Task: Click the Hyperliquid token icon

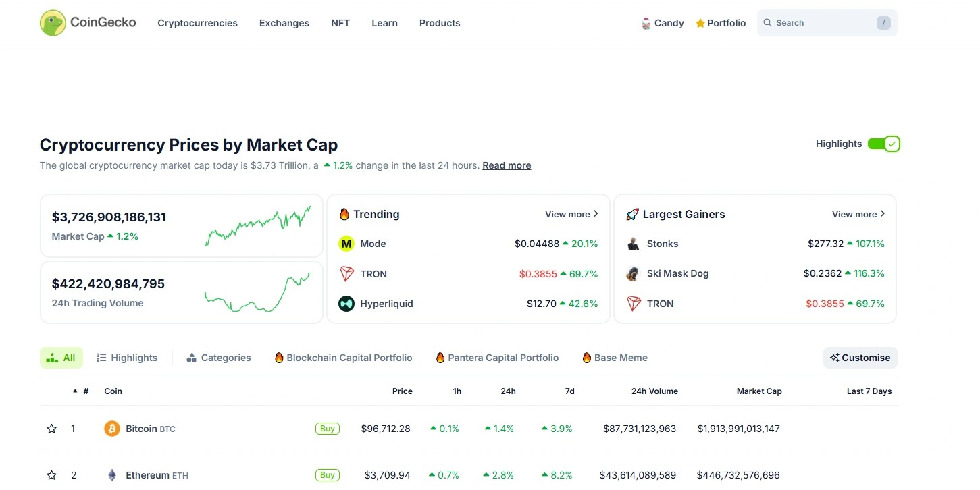Action: (346, 304)
